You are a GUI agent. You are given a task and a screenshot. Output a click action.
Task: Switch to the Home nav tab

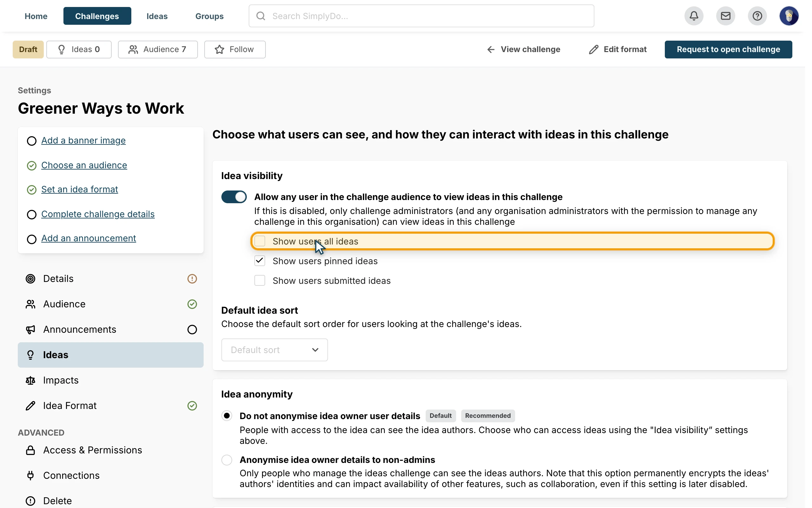click(36, 16)
